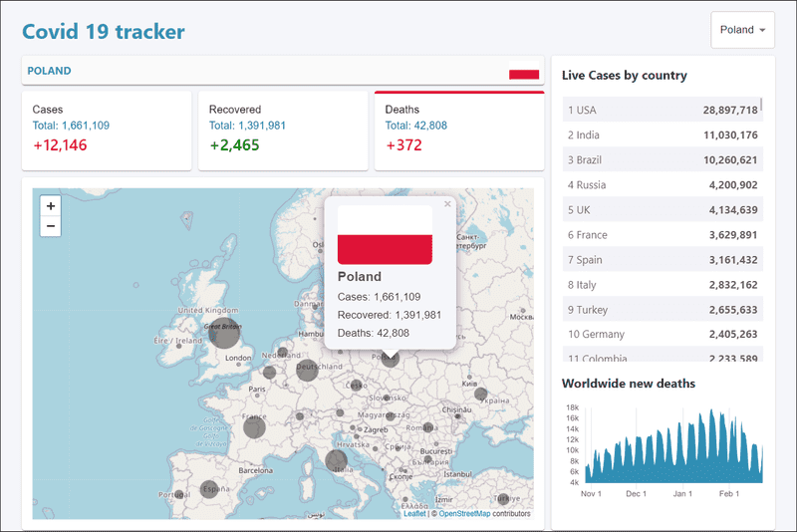Select the Recovered stat card
797x532 pixels.
point(282,131)
